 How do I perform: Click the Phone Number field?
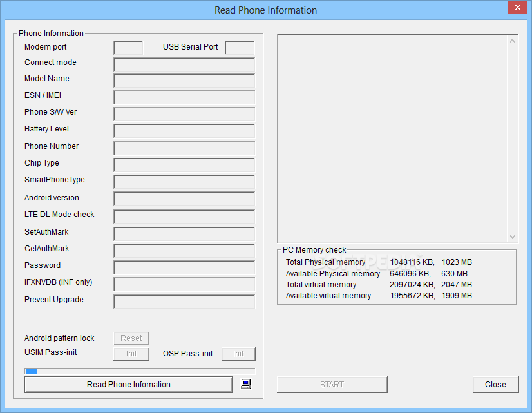point(184,148)
